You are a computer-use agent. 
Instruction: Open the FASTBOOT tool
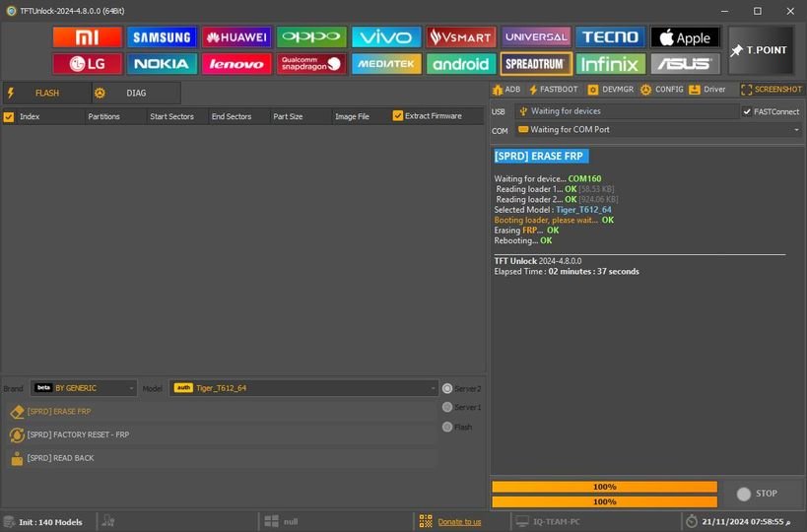(553, 90)
